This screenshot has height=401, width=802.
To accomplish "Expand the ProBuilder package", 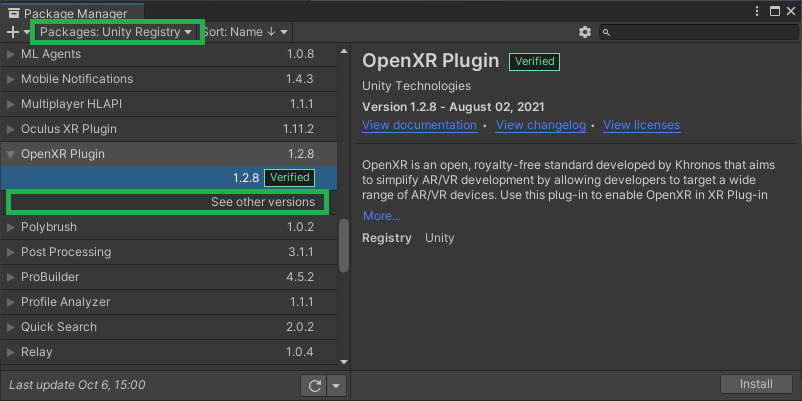I will point(10,277).
